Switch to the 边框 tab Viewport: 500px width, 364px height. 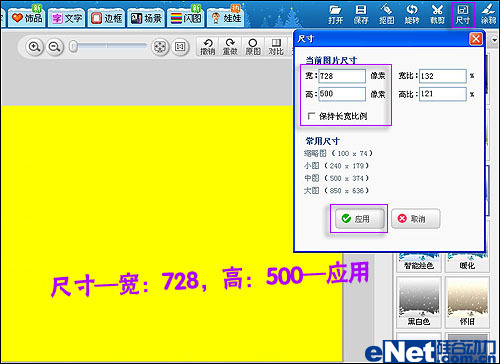point(107,18)
